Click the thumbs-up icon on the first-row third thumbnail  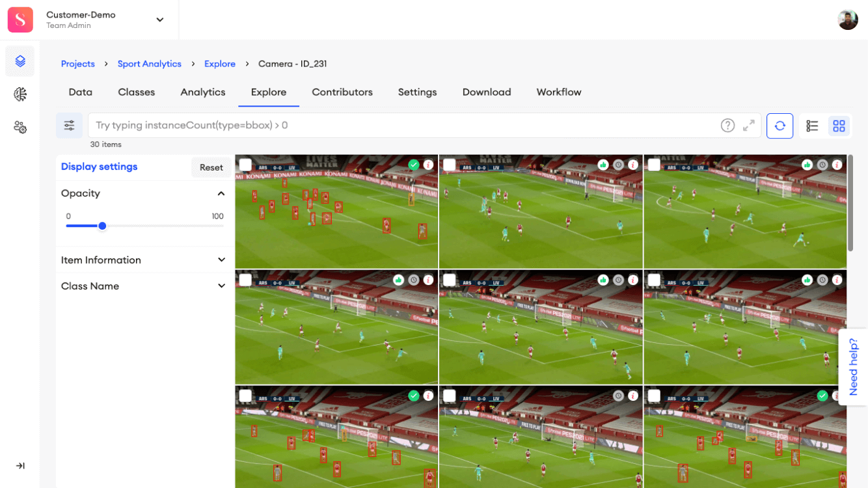tap(807, 165)
